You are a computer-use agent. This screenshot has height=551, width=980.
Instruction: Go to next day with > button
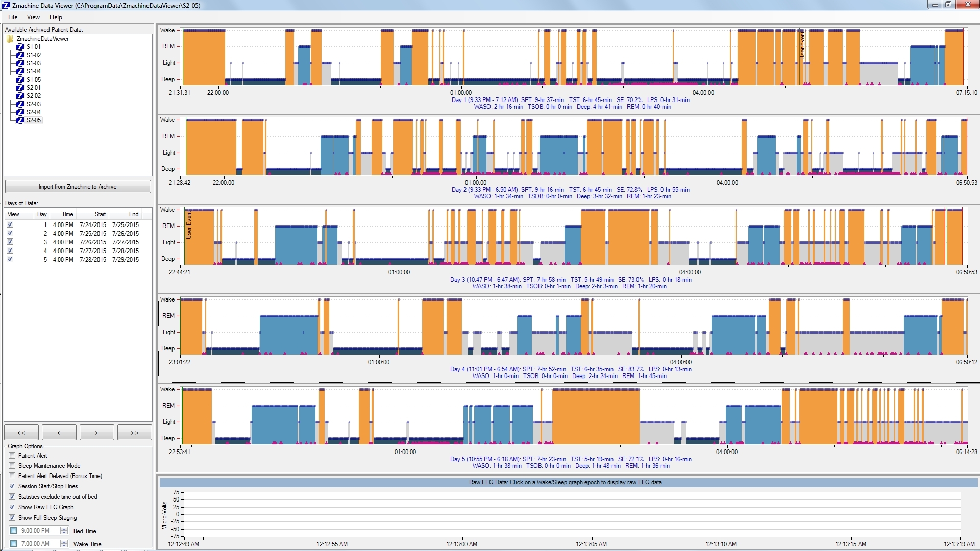(x=96, y=433)
